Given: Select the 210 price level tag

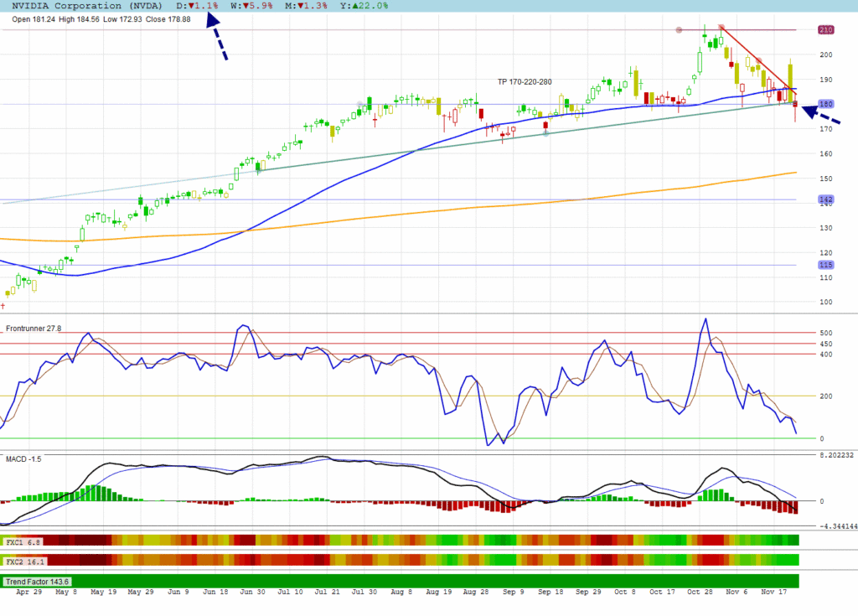Looking at the screenshot, I should coord(825,30).
